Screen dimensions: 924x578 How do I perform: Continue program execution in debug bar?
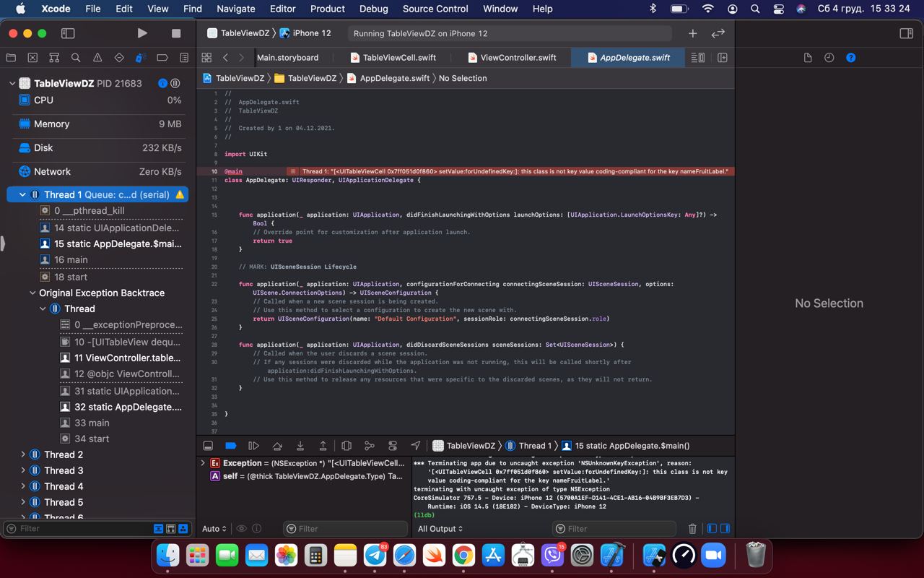coord(253,446)
